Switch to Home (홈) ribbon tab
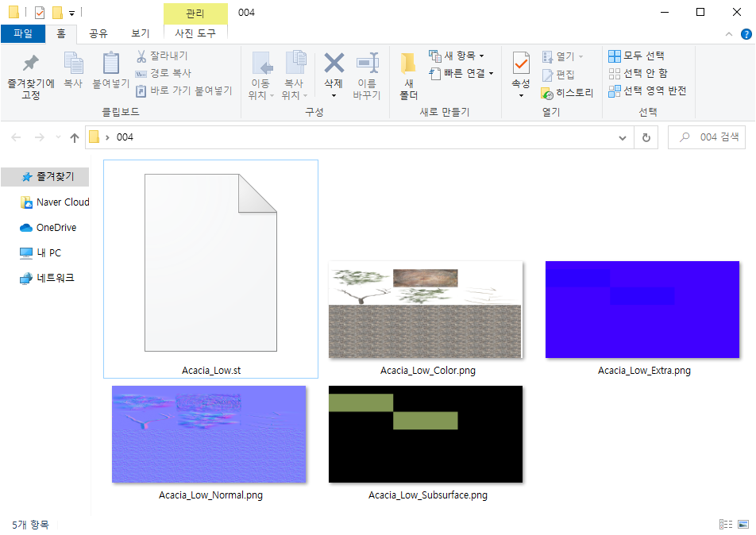This screenshot has height=535, width=756. tap(61, 33)
